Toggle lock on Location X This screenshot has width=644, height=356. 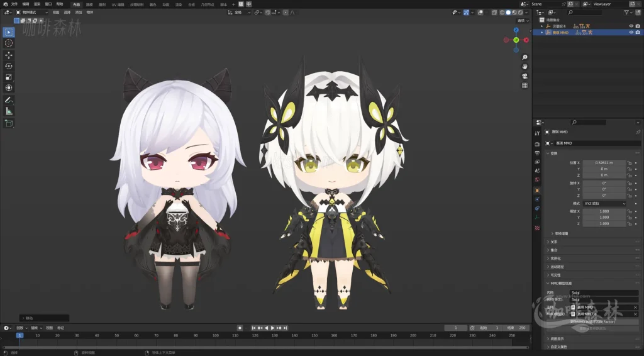pos(629,163)
